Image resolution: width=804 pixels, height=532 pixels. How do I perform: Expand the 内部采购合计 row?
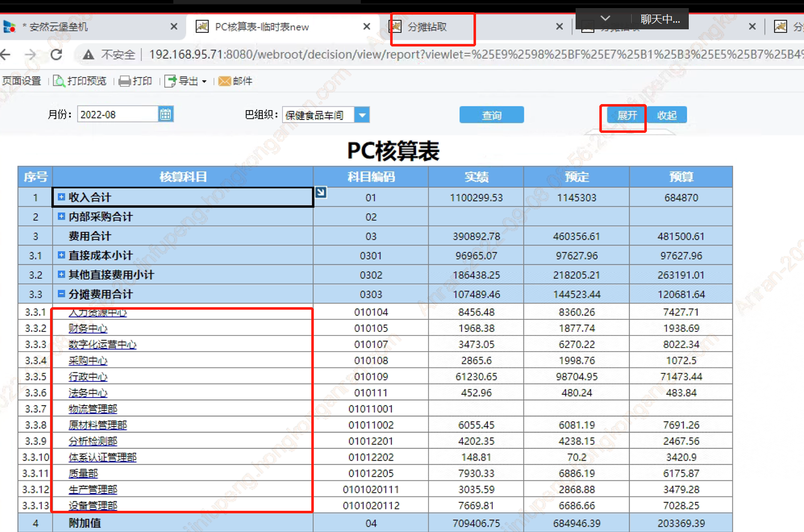61,216
